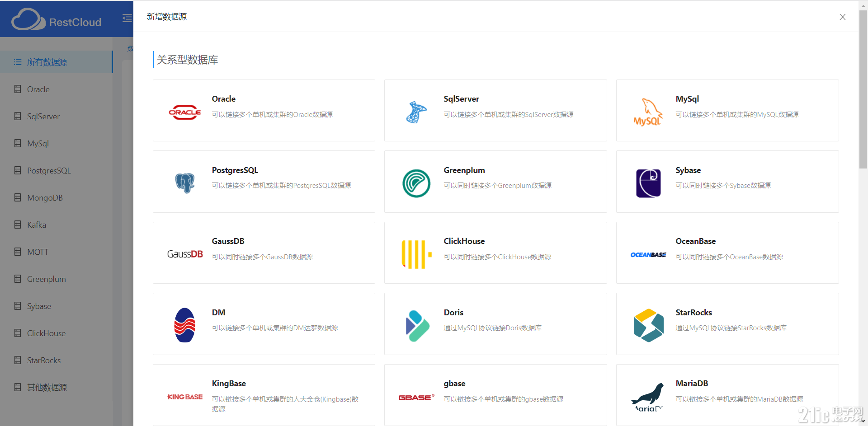This screenshot has height=426, width=868.
Task: Click the ClickHouse yellow bars logo
Action: [416, 254]
